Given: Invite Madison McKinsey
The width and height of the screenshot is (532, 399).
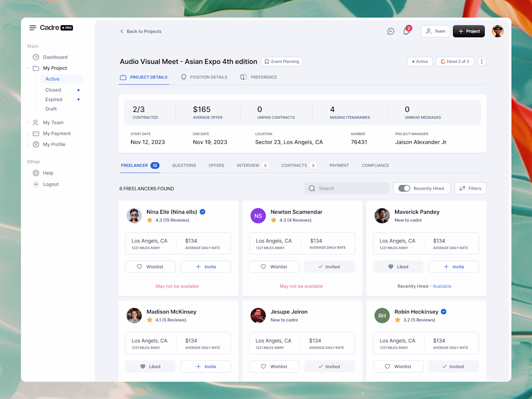Looking at the screenshot, I should 206,367.
